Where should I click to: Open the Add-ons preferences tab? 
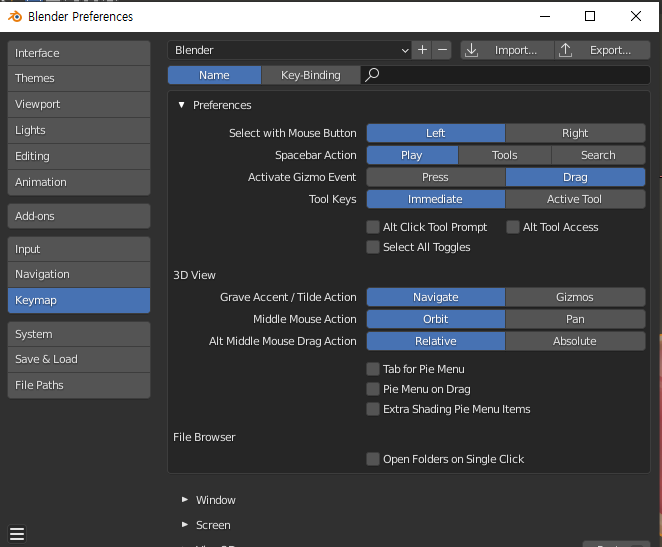click(x=79, y=216)
